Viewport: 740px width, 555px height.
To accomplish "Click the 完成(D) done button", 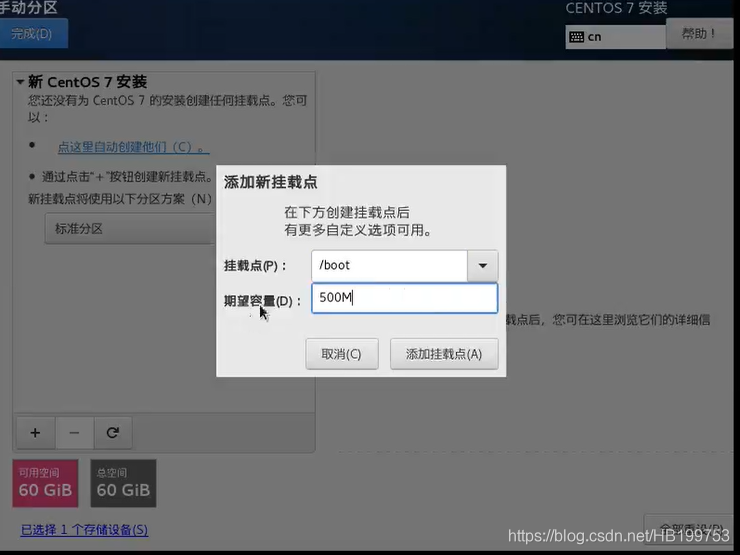I will 33,34.
